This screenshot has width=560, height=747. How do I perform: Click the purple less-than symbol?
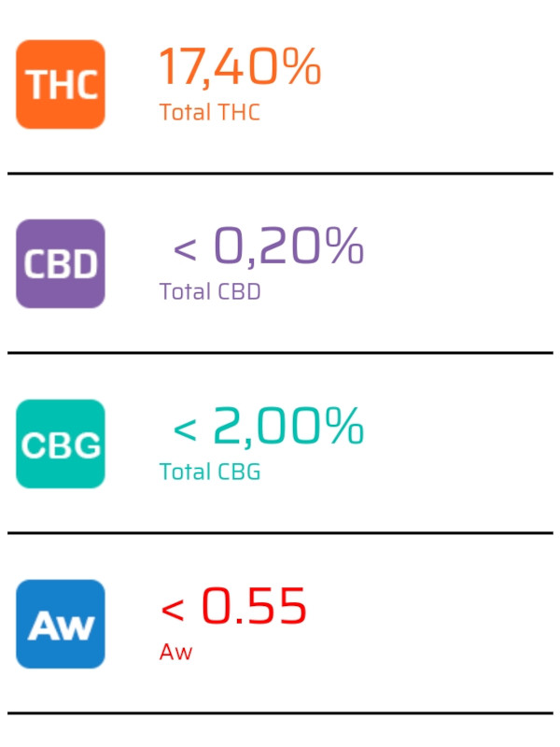point(185,249)
